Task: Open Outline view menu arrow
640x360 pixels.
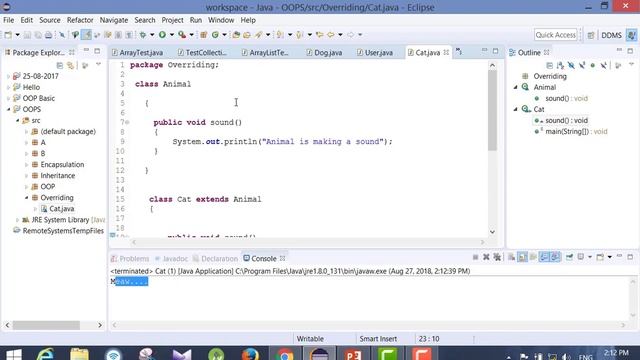Action: pos(631,64)
